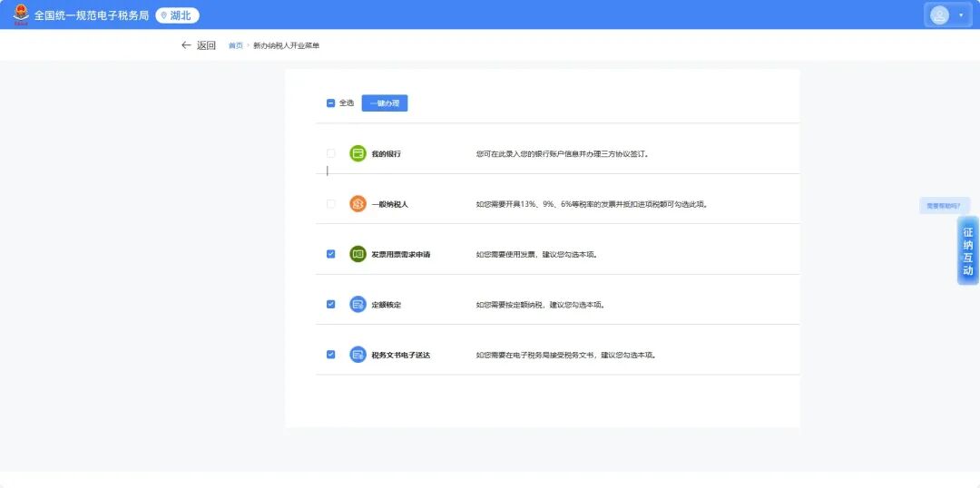Screen dimensions: 980x488
Task: Uncheck the 定额核定 checkbox
Action: 330,304
